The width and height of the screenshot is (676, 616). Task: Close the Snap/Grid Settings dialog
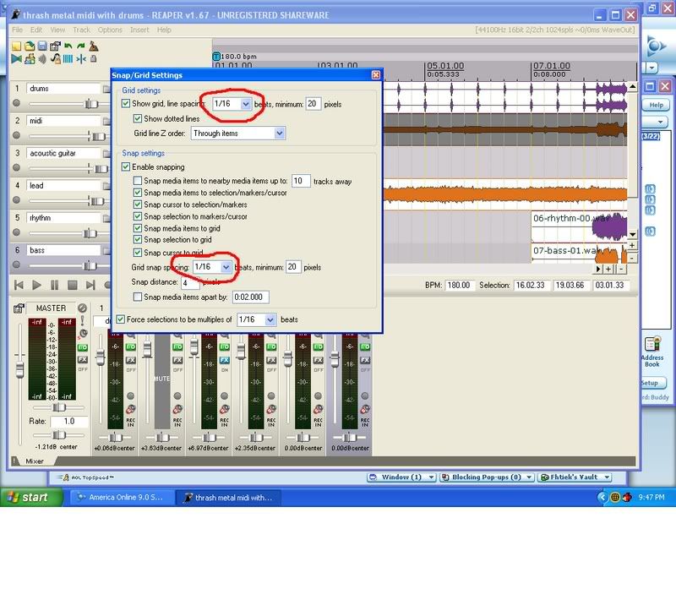[x=375, y=75]
